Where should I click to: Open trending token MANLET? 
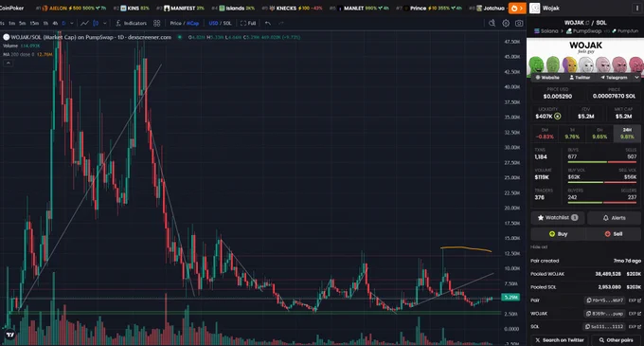pyautogui.click(x=359, y=8)
